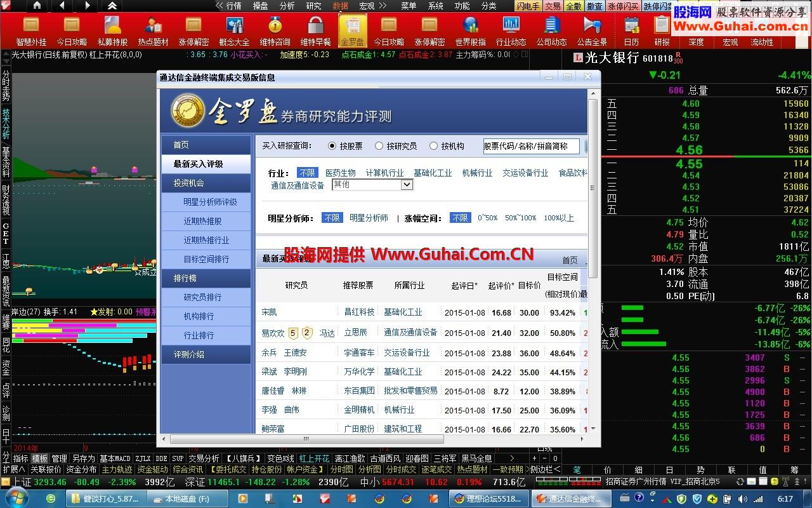Click the stock code search input field
The width and height of the screenshot is (812, 508).
click(x=531, y=146)
